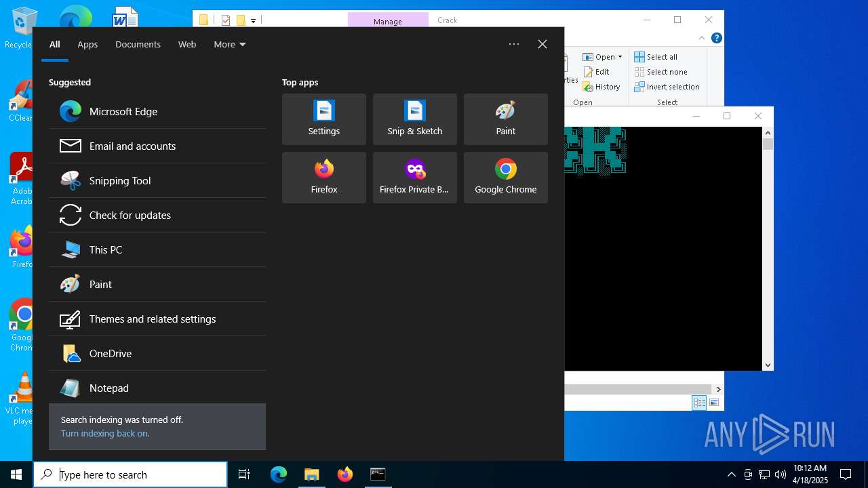
Task: Launch Notepad from suggestions
Action: [x=157, y=388]
